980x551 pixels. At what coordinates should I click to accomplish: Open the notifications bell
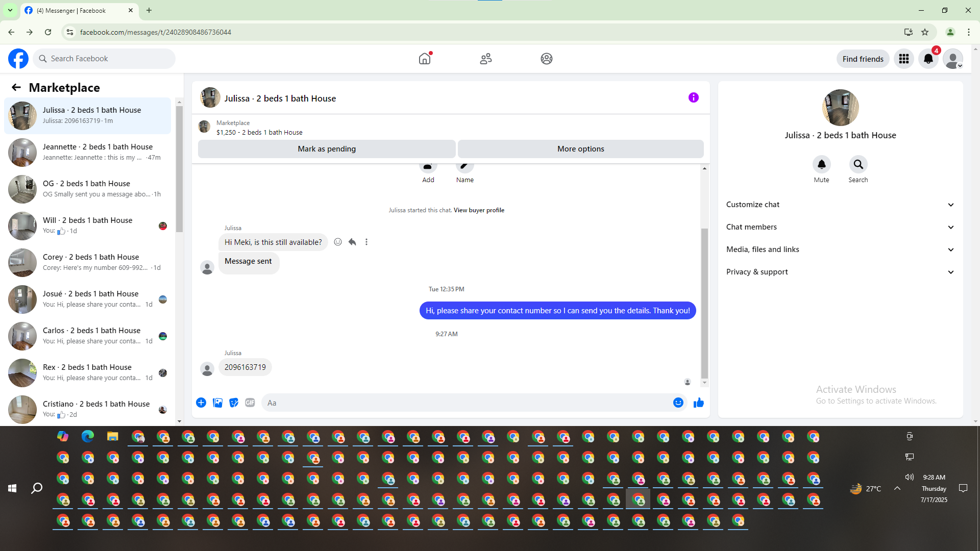click(928, 59)
